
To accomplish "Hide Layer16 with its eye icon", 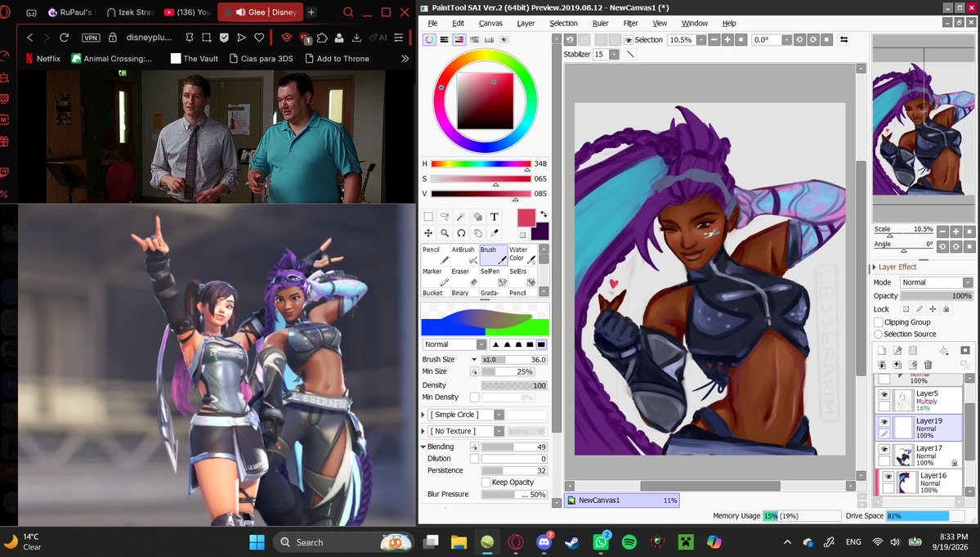I will pos(888,476).
